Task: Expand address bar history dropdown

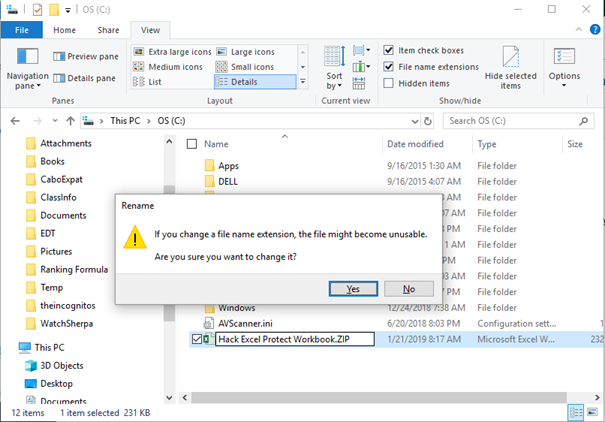Action: pyautogui.click(x=415, y=121)
